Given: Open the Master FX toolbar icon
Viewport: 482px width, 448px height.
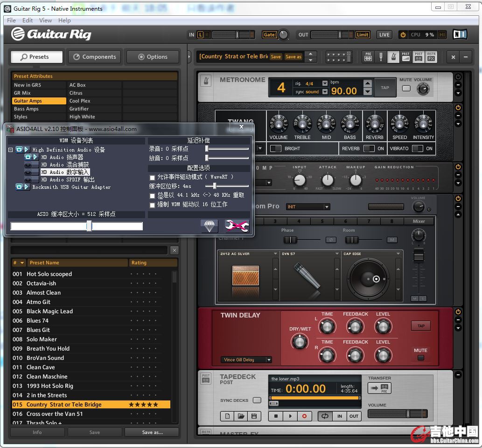Looking at the screenshot, I should 431,57.
